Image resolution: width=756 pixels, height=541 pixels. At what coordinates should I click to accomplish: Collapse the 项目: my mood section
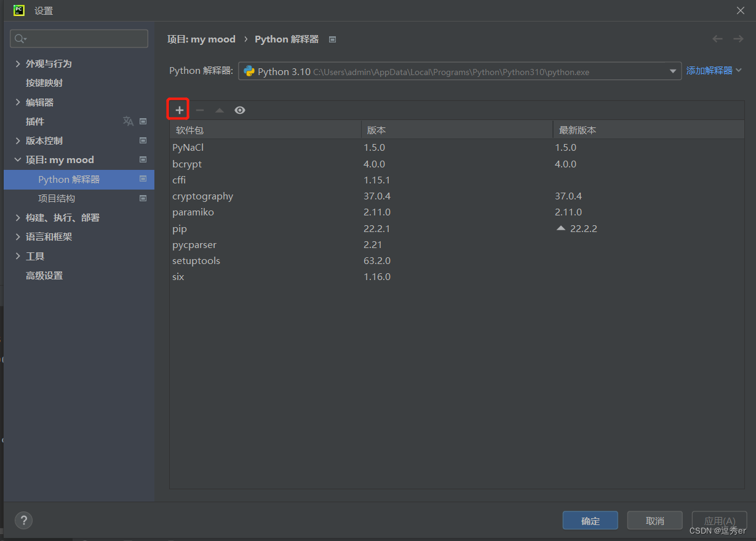coord(18,159)
